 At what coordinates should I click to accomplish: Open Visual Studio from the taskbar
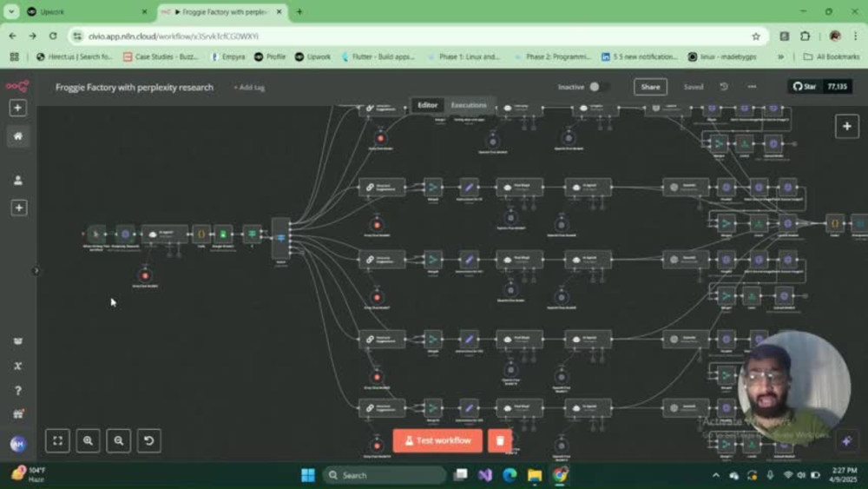click(485, 475)
